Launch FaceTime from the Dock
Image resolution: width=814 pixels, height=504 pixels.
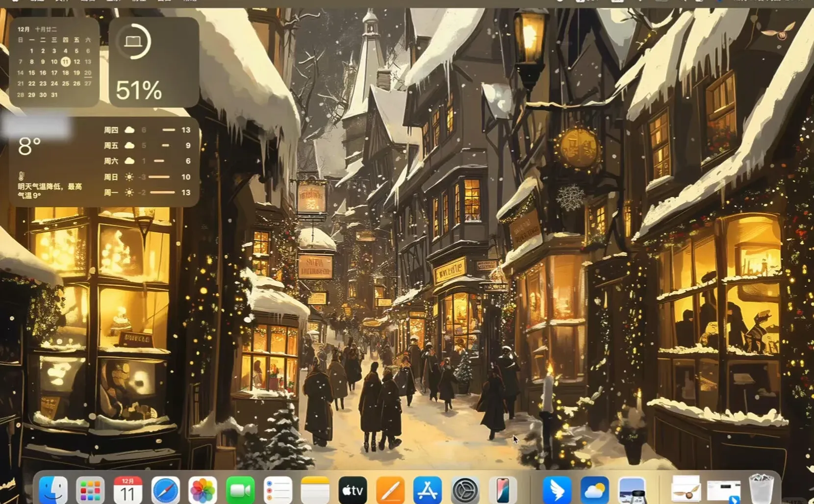[x=240, y=490]
